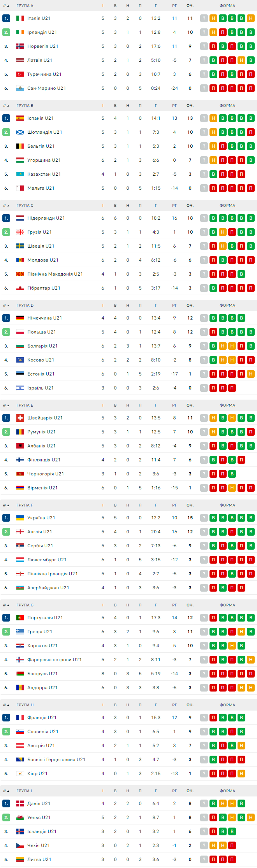The image size is (257, 868).
Task: Click the Уельс U21 flag icon
Action: (x=20, y=817)
